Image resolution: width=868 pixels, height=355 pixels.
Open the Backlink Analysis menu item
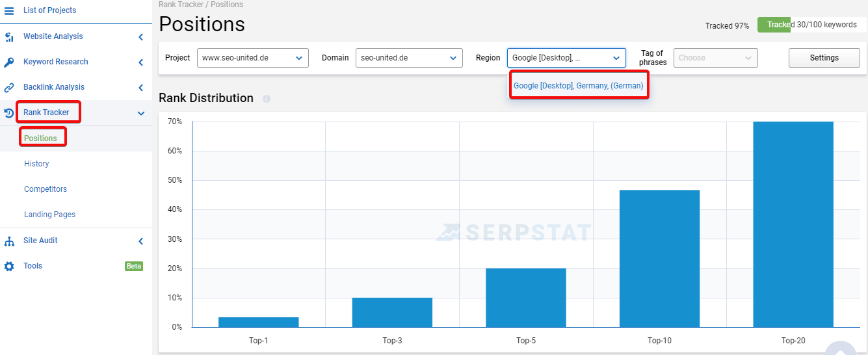(54, 87)
